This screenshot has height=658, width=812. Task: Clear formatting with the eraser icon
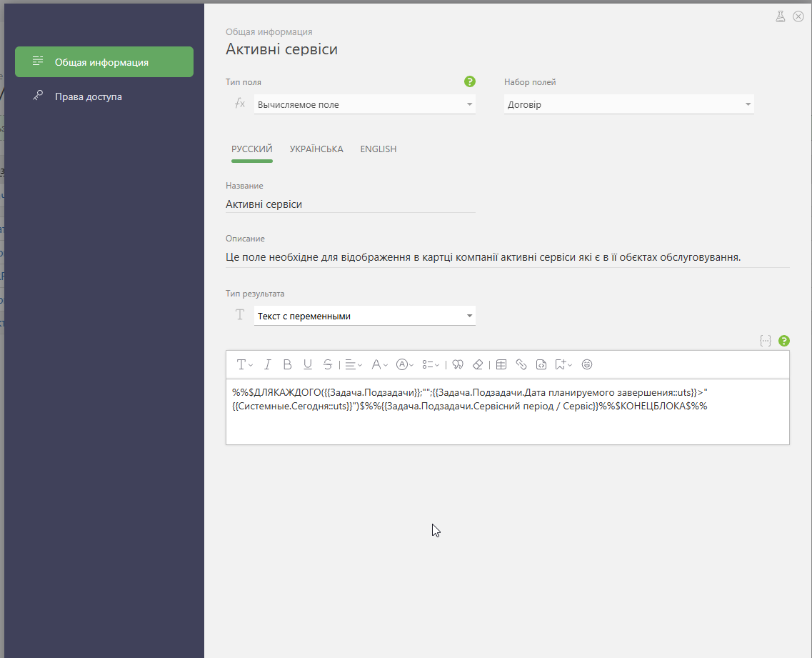tap(478, 365)
